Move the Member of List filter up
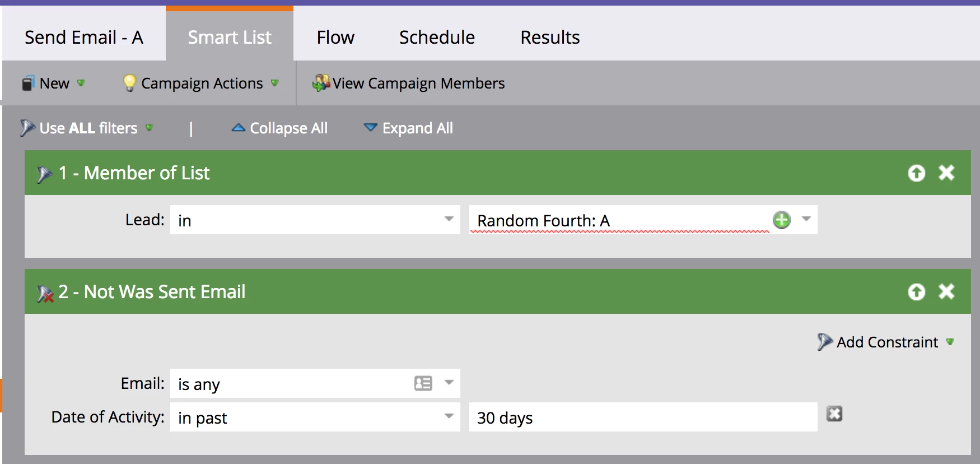 coord(916,173)
